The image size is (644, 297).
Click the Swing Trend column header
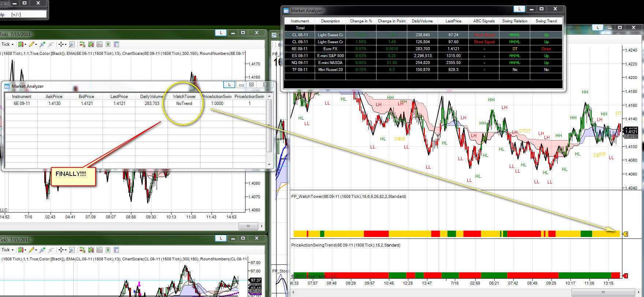(546, 21)
